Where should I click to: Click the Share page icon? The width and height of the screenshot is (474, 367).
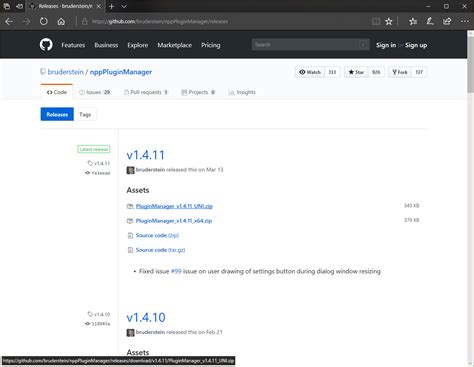447,22
